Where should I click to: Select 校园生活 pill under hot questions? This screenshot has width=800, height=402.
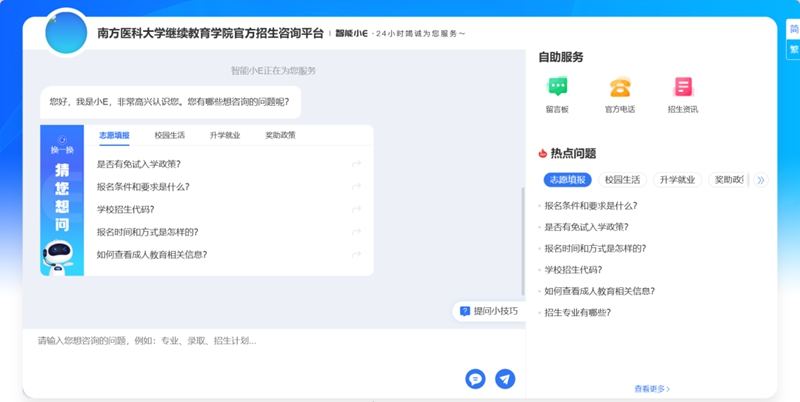(x=623, y=180)
